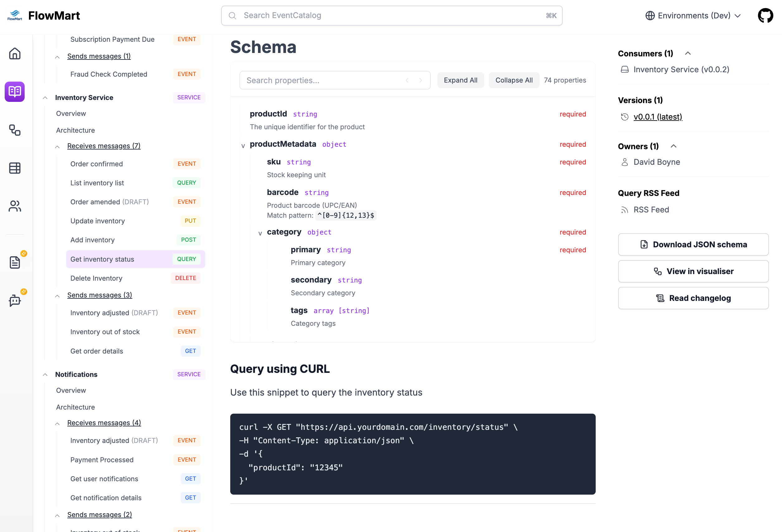Open the v0.0.1 (latest) version link
Screen dimensions: 782x532
pos(657,117)
